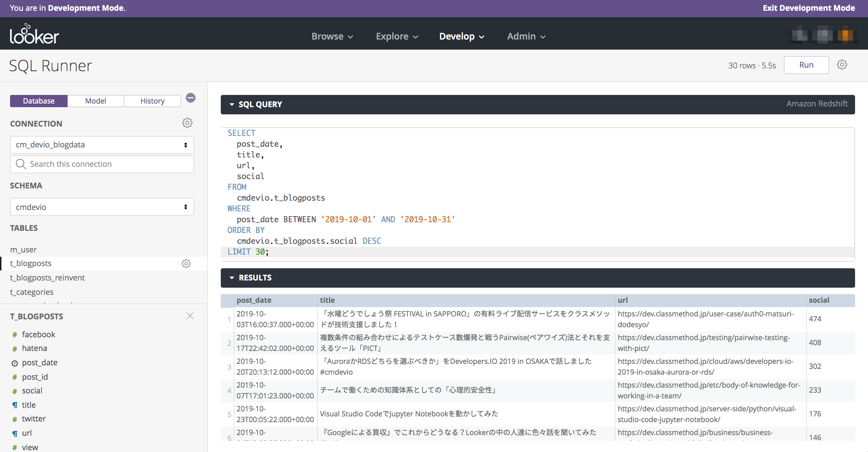Image resolution: width=868 pixels, height=452 pixels.
Task: Click the gear icon beside CONNECTION
Action: point(187,123)
